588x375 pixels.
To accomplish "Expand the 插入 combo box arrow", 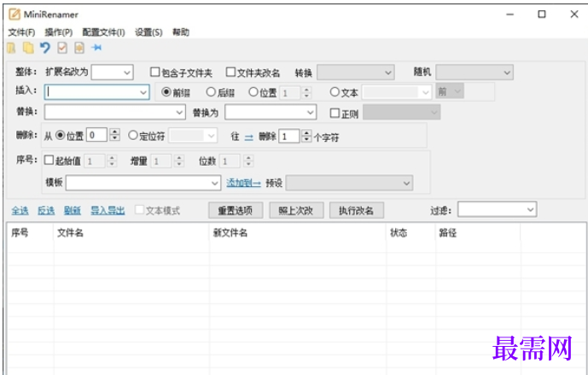I will click(x=143, y=92).
